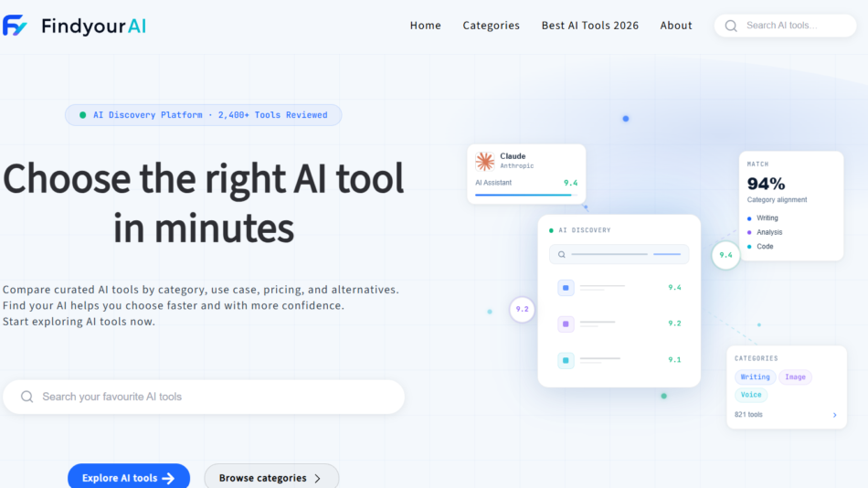Click the AI DISCOVERY card heading
Viewport: 868px width, 488px height.
point(584,230)
